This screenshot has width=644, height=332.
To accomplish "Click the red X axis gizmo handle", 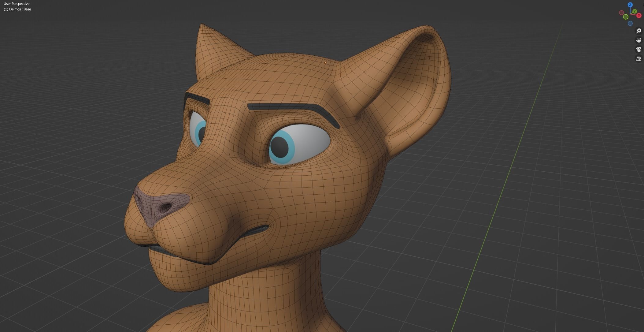I will [639, 15].
